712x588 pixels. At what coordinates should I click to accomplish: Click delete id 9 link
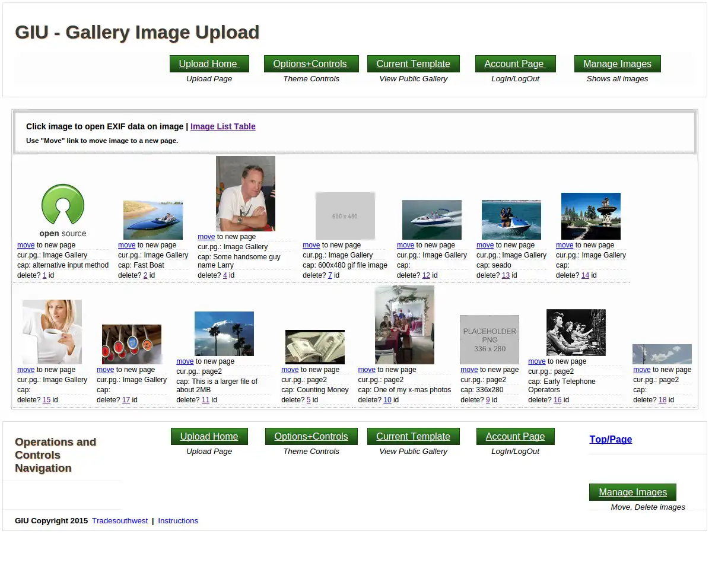[x=488, y=400]
